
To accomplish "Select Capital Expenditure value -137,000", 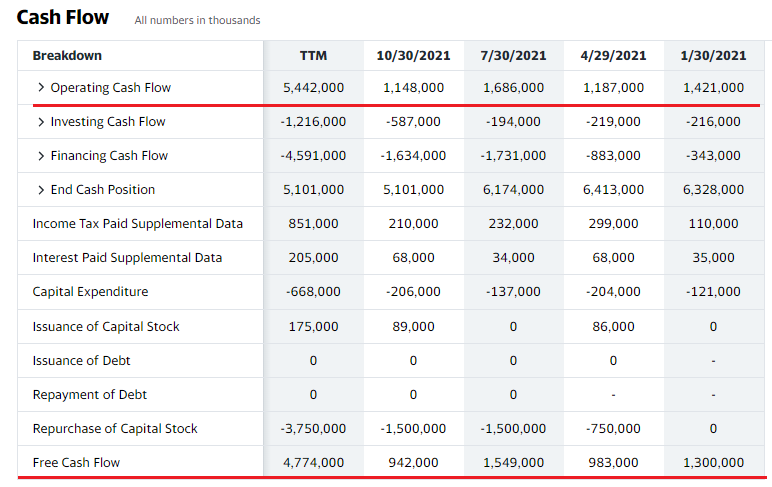I will pos(513,292).
